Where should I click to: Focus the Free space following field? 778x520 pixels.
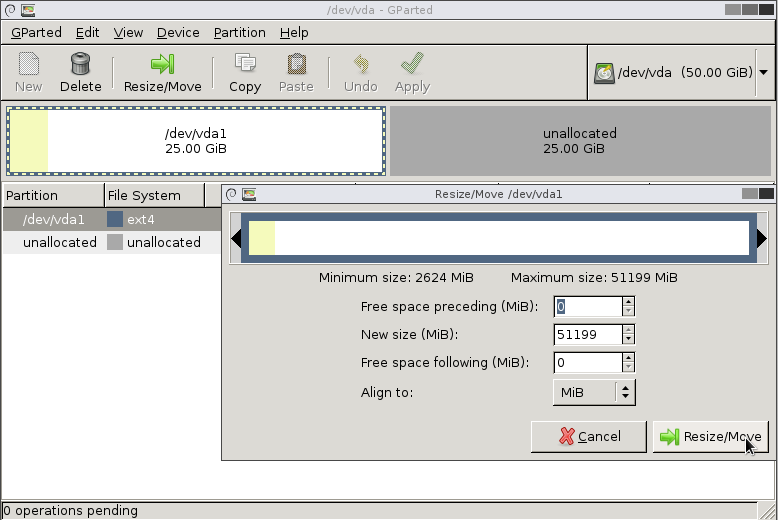(587, 363)
